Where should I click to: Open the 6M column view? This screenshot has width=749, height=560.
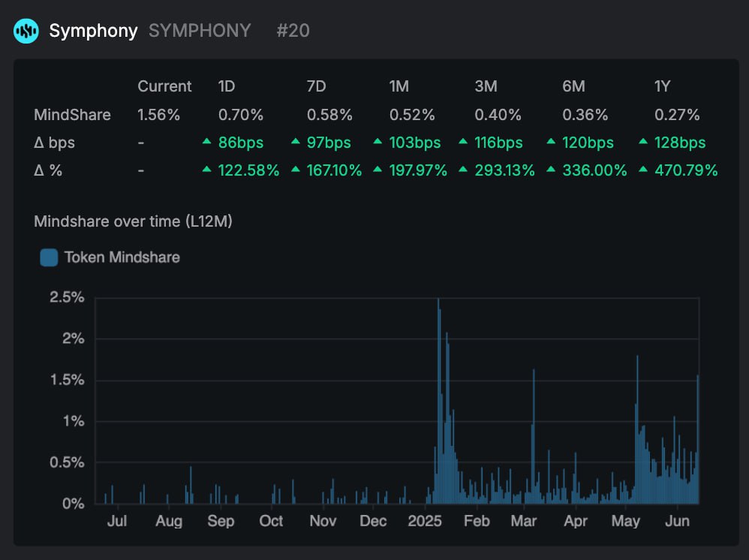573,86
